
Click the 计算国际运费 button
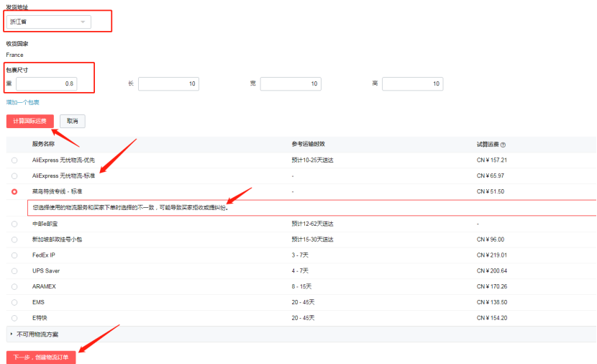coord(30,121)
